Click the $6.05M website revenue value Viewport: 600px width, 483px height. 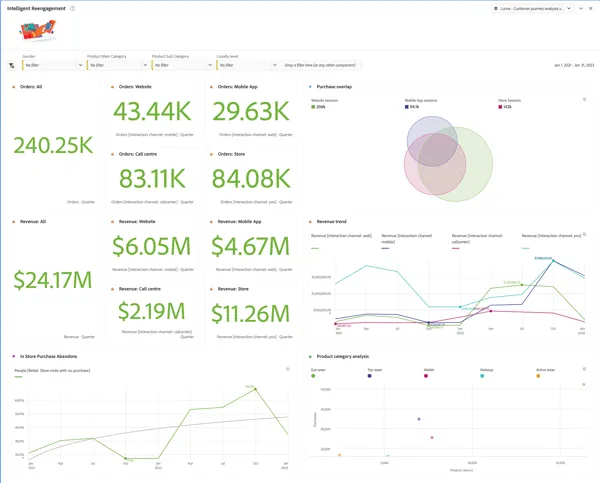click(152, 246)
